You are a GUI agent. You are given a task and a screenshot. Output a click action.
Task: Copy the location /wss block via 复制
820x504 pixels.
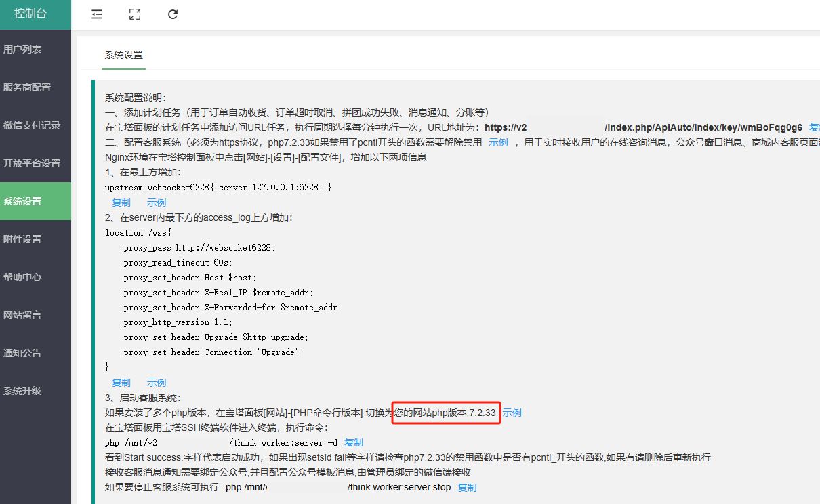[x=121, y=383]
